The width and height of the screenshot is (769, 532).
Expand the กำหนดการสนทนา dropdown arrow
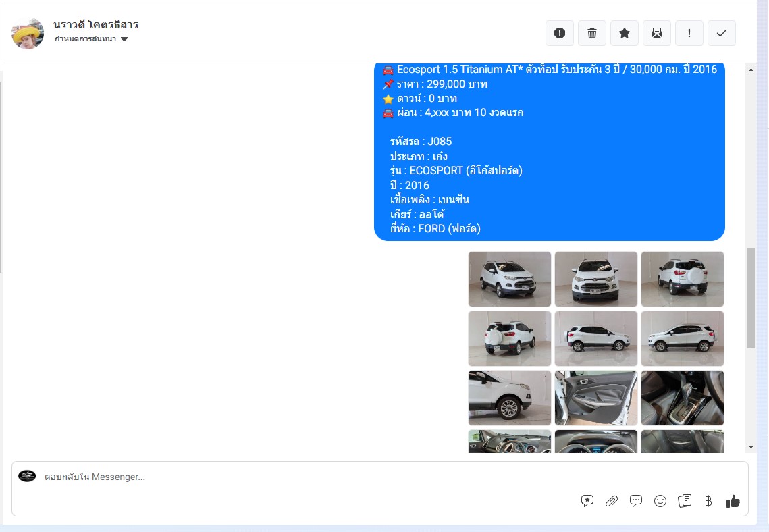[x=124, y=39]
